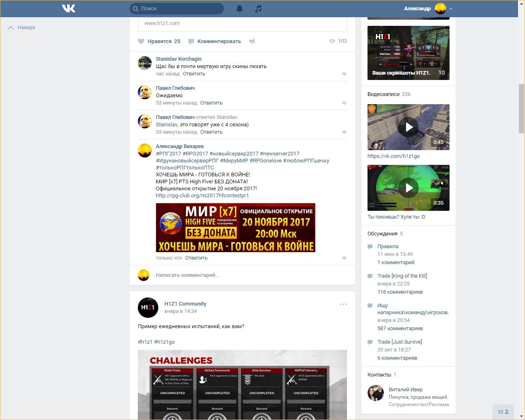Click into the Поиск search field
Viewport: 525px width, 420px height.
177,8
